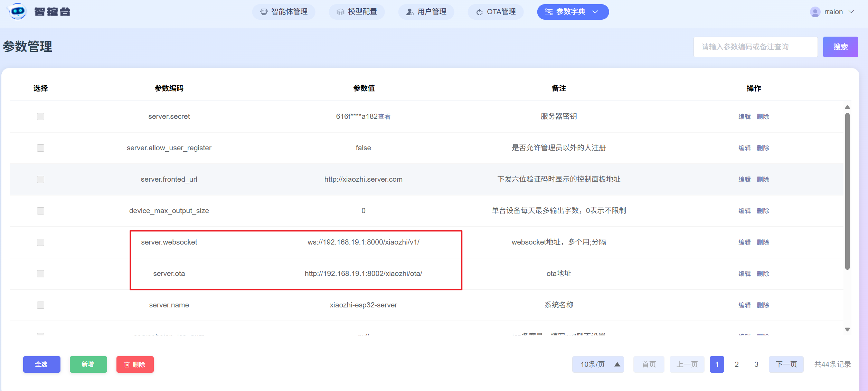Select the server.websocket row checkbox
The width and height of the screenshot is (868, 391).
pos(41,242)
